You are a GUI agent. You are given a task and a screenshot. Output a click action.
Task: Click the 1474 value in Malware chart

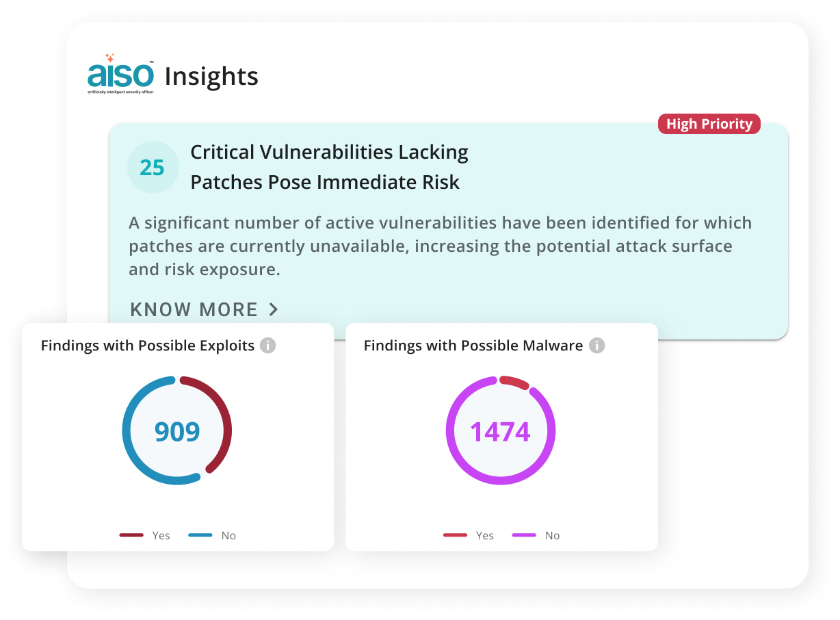[x=500, y=432]
